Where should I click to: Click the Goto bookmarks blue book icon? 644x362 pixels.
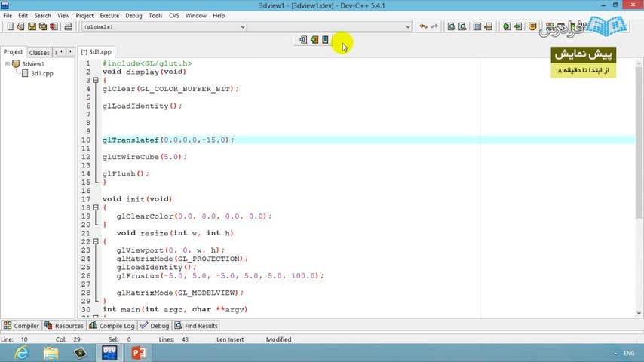(325, 40)
